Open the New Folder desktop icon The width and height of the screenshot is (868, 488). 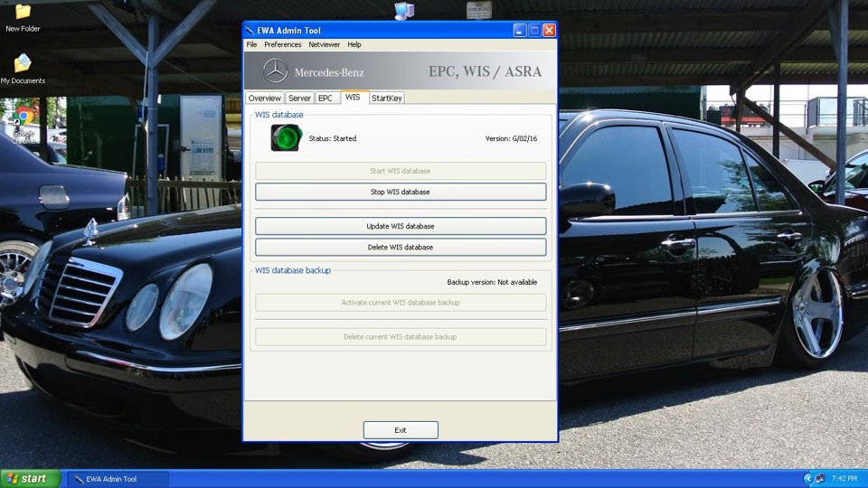coord(23,17)
